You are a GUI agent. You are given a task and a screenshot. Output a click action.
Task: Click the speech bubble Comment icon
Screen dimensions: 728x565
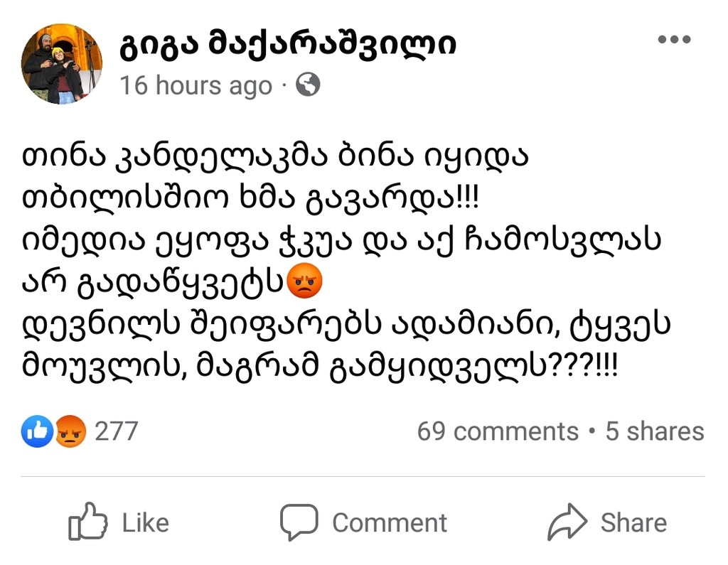pyautogui.click(x=298, y=523)
